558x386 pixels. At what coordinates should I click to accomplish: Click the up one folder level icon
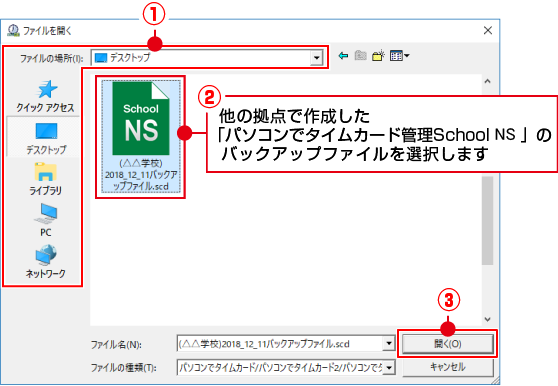(360, 56)
